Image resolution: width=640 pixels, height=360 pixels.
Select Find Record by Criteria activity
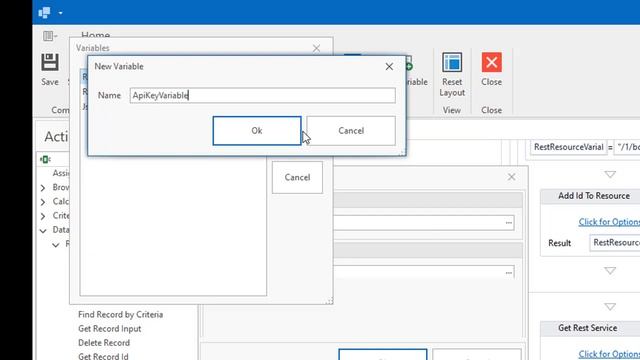pyautogui.click(x=120, y=314)
